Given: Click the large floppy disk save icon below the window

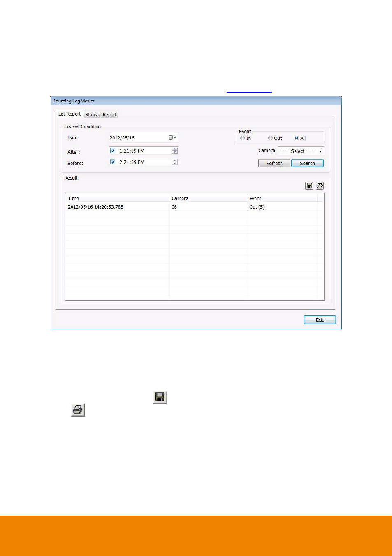Looking at the screenshot, I should tap(160, 397).
